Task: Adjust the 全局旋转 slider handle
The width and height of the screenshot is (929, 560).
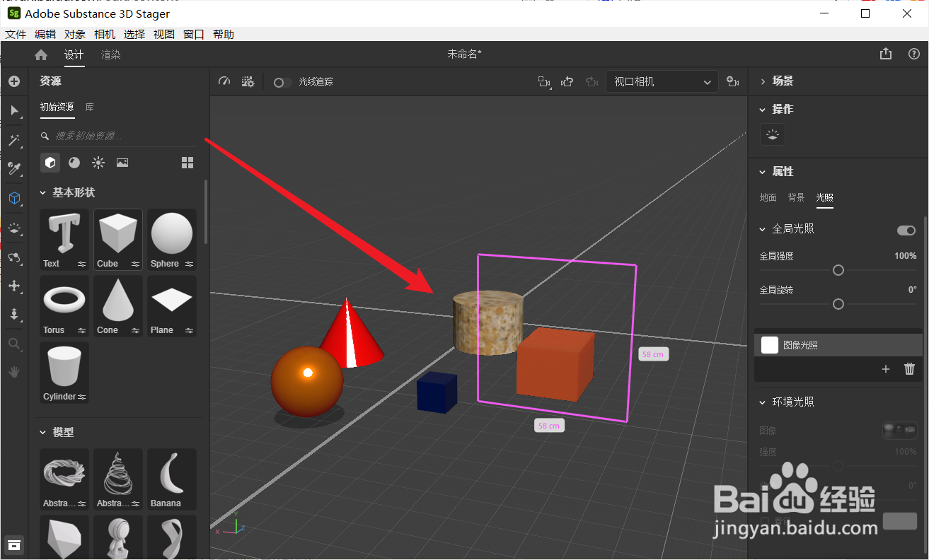Action: pos(838,304)
